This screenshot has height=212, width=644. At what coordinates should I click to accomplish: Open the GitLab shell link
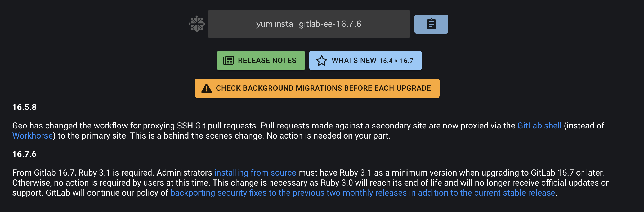click(539, 126)
